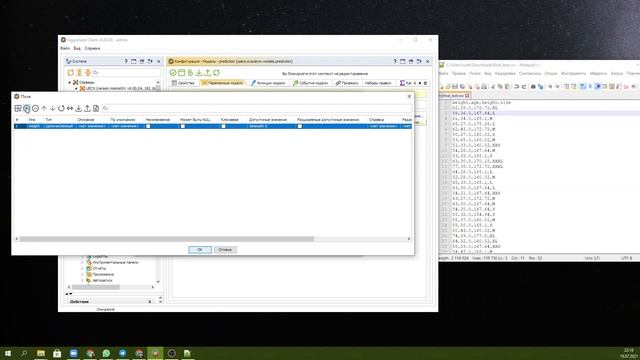Open Telegram from the taskbar

point(122,353)
